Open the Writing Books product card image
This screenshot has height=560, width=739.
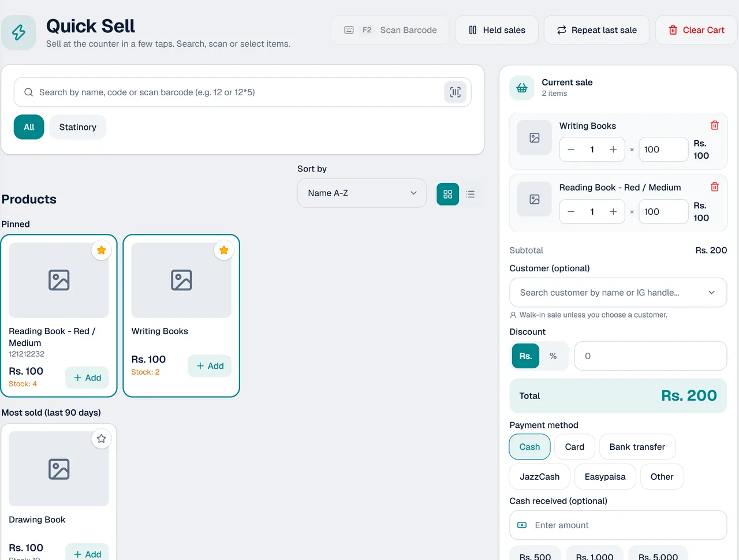click(181, 280)
